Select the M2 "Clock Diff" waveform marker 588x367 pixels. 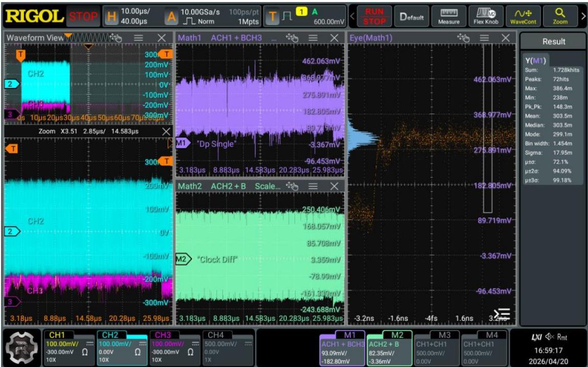[x=184, y=259]
